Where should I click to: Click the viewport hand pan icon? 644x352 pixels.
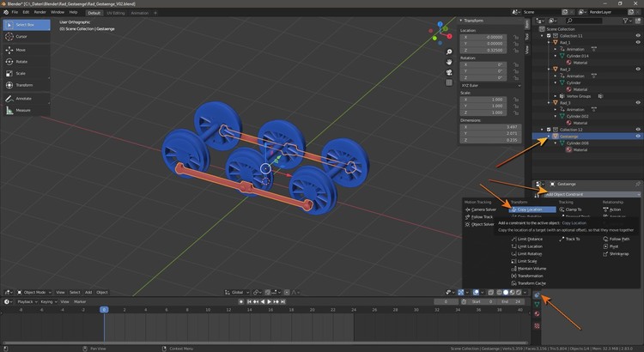point(449,63)
